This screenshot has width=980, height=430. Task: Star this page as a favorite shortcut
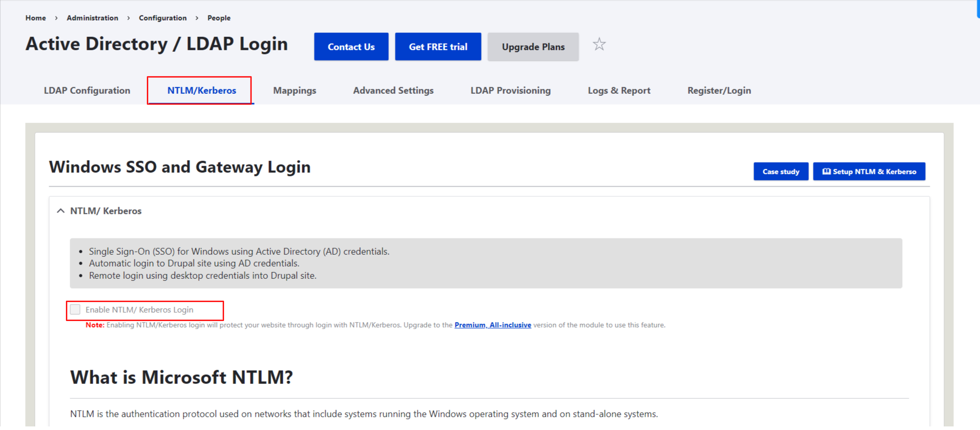[599, 45]
